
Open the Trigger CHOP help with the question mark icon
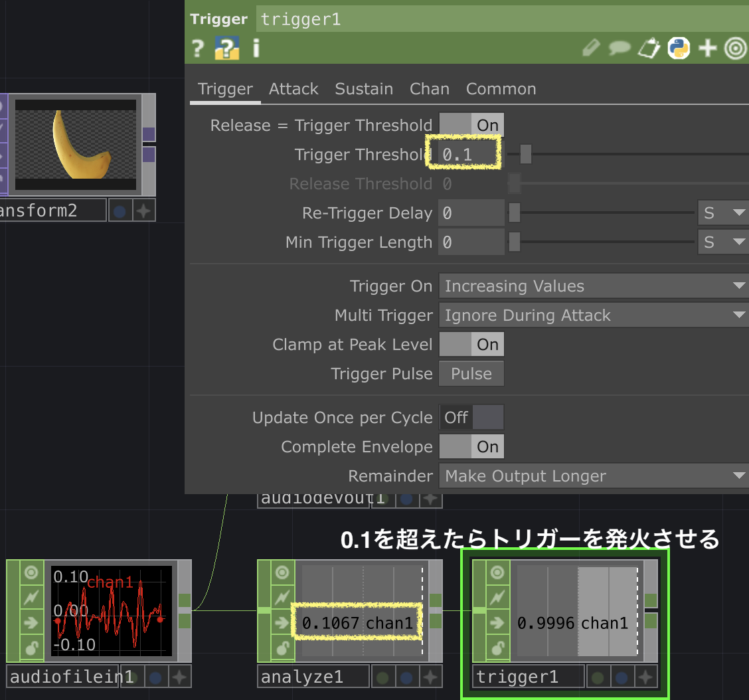[197, 48]
